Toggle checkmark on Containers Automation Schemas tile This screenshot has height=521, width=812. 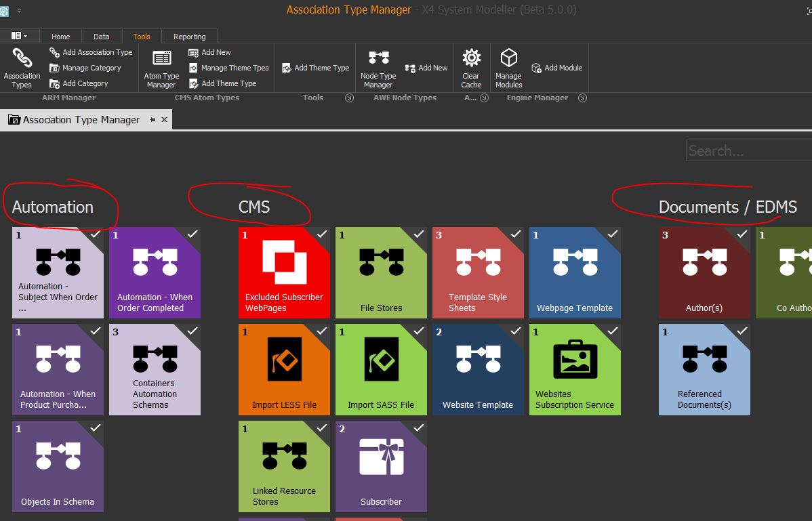coord(192,331)
